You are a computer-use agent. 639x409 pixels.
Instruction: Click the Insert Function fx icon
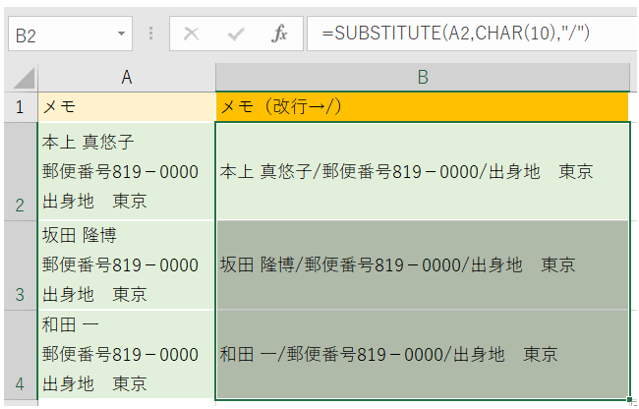280,34
